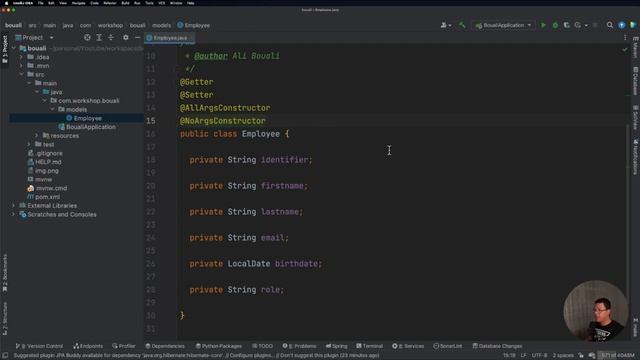Collapse all icon in Project panel header

(x=111, y=38)
